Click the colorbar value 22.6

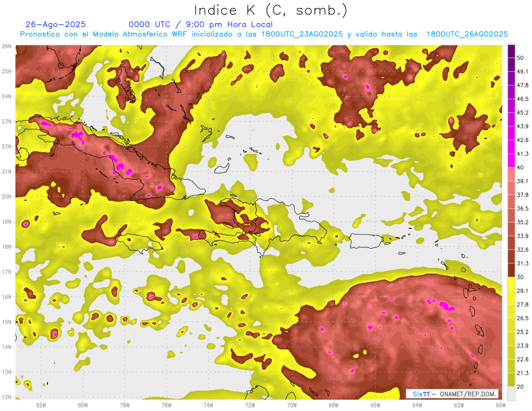point(523,360)
